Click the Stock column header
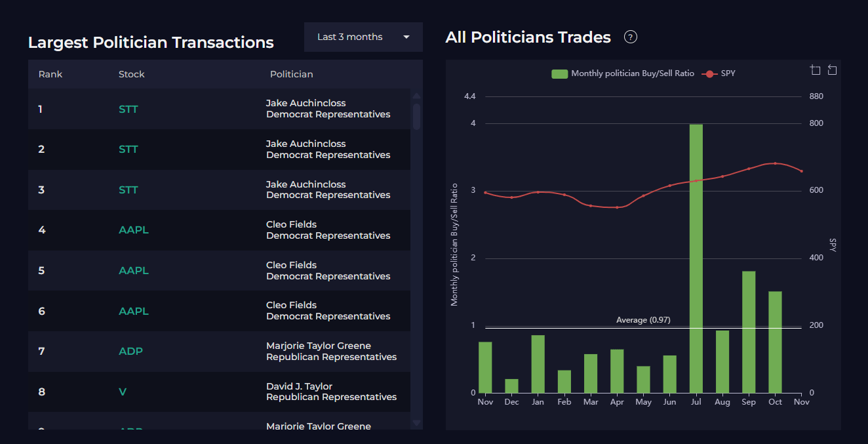 (131, 74)
